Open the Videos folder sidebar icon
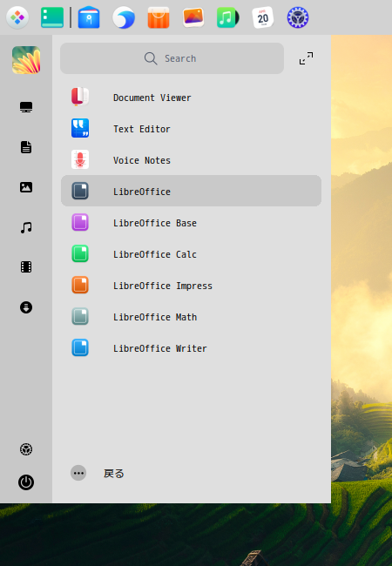 tap(26, 267)
